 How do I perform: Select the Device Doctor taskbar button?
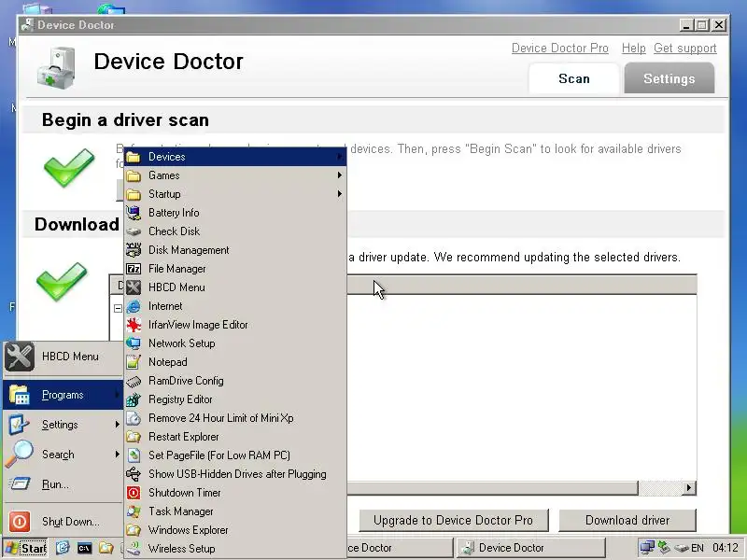tap(530, 548)
